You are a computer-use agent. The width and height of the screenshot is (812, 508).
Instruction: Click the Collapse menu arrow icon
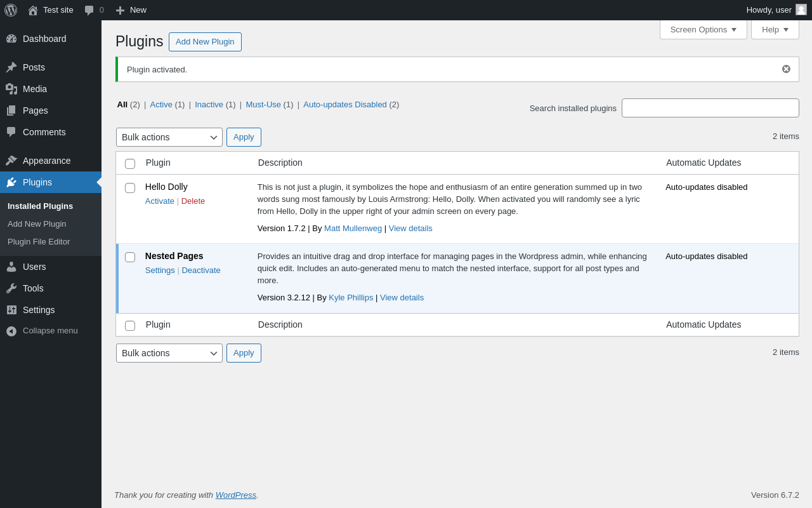[x=11, y=331]
